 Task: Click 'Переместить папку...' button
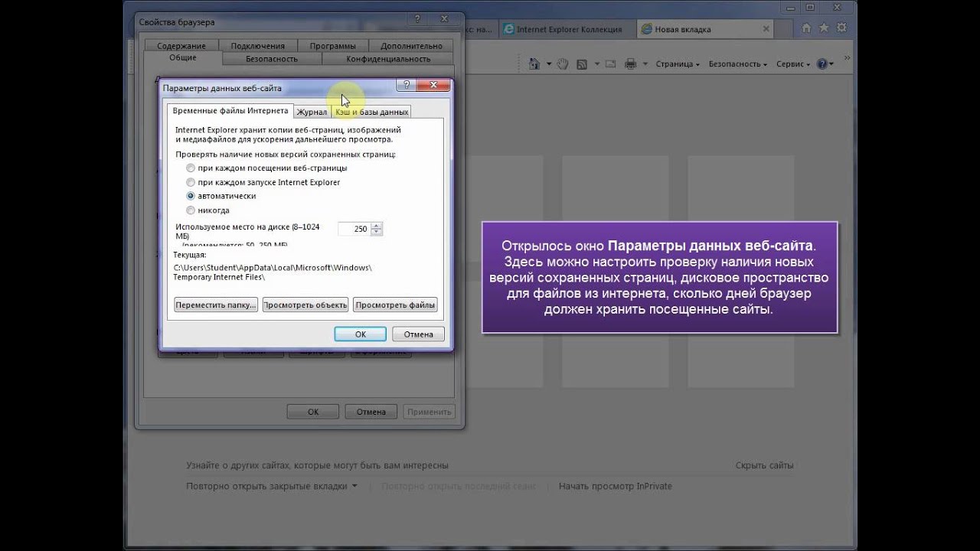tap(215, 305)
